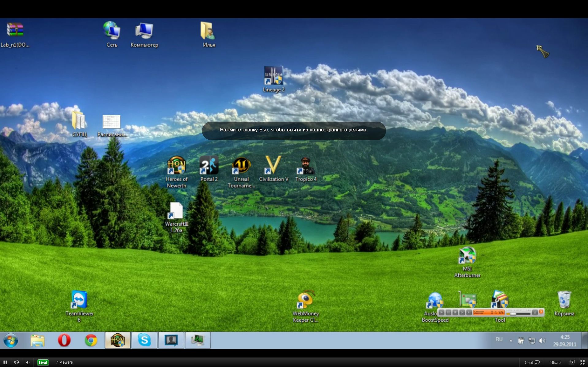This screenshot has height=367, width=588.
Task: Pause the live stream playback
Action: pyautogui.click(x=5, y=362)
